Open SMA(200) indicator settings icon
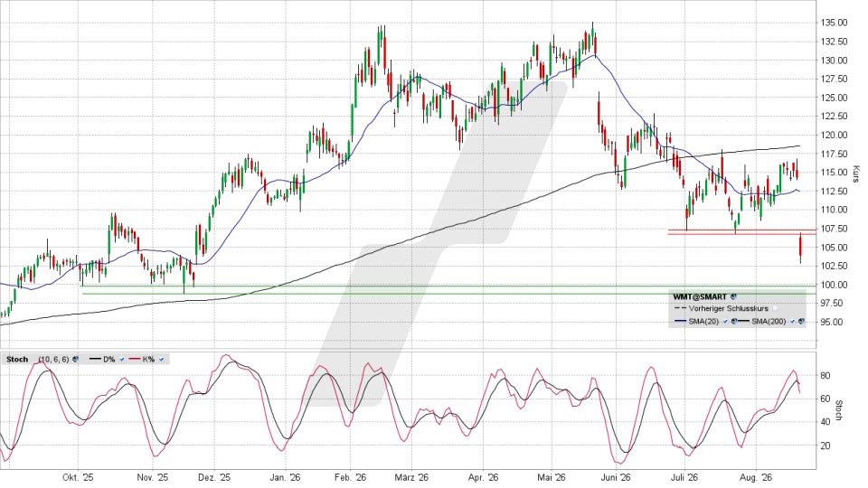Viewport: 868px width, 488px height. point(801,322)
